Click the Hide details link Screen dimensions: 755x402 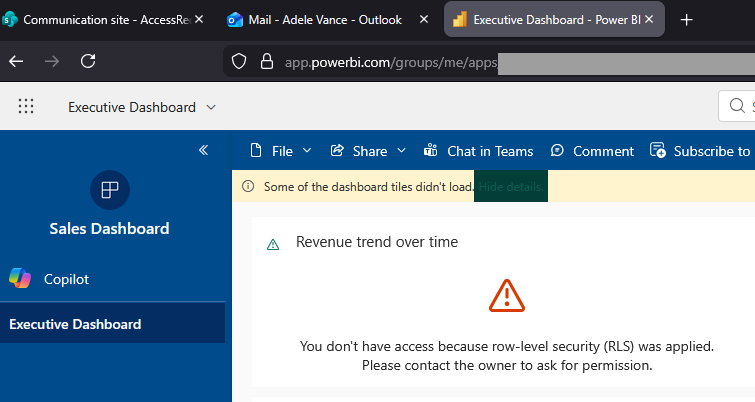[x=511, y=186]
